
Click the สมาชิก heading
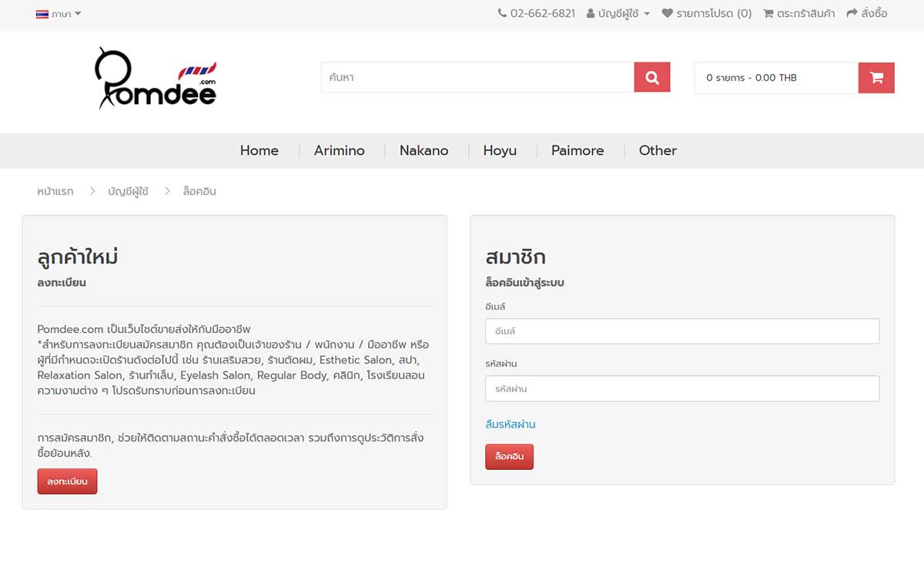click(x=516, y=257)
